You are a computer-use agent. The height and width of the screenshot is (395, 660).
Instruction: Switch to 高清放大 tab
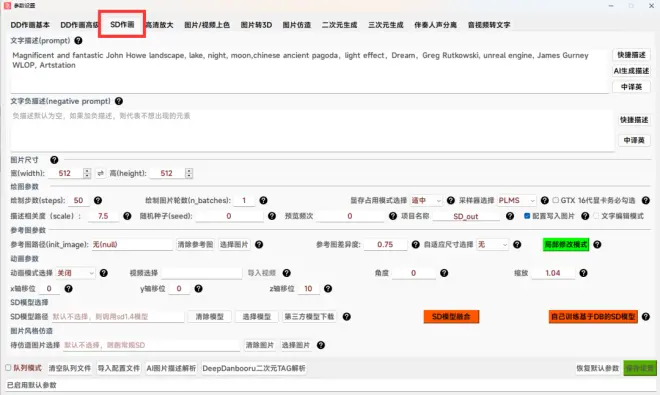160,25
